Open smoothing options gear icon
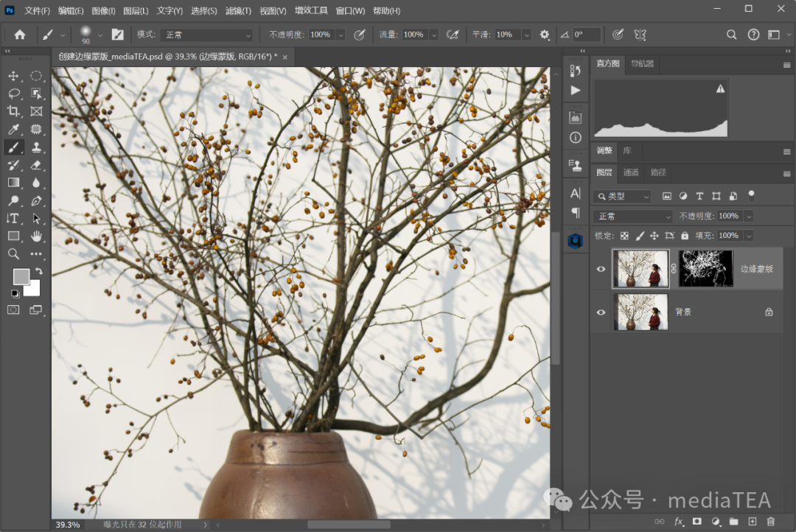 click(x=544, y=35)
